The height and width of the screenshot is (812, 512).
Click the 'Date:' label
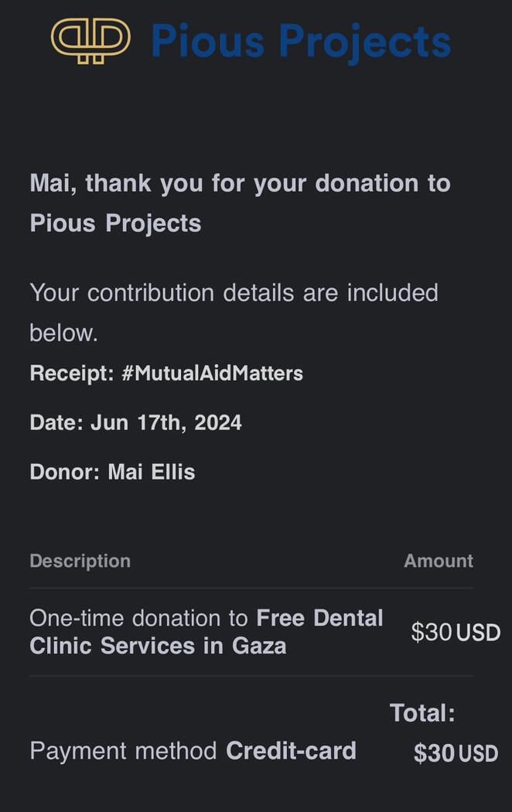(56, 423)
